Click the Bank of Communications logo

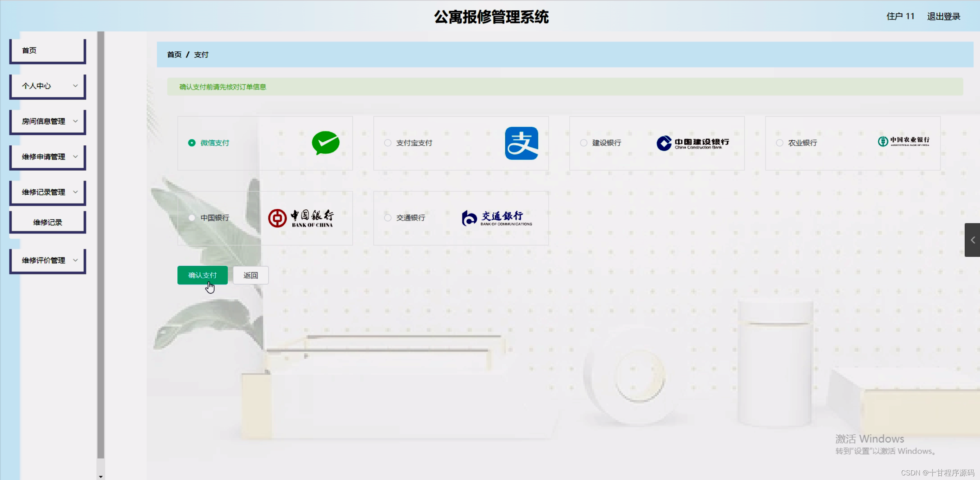(x=497, y=218)
